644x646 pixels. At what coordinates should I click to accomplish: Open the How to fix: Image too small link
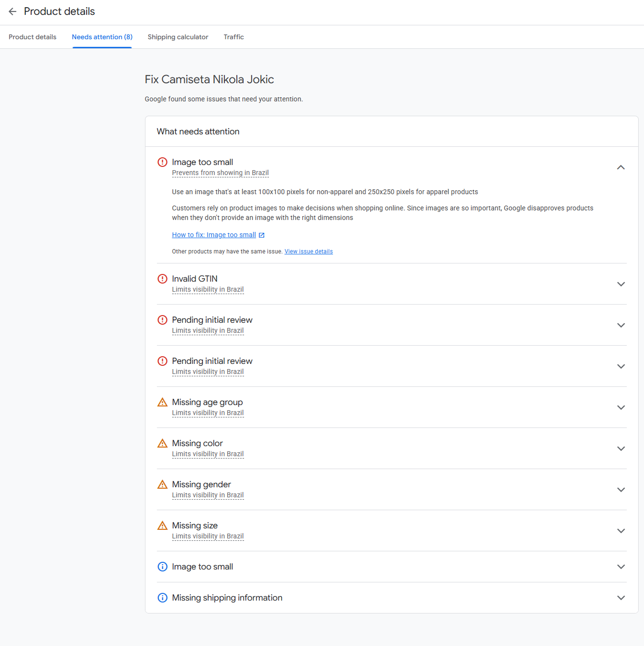(x=214, y=235)
